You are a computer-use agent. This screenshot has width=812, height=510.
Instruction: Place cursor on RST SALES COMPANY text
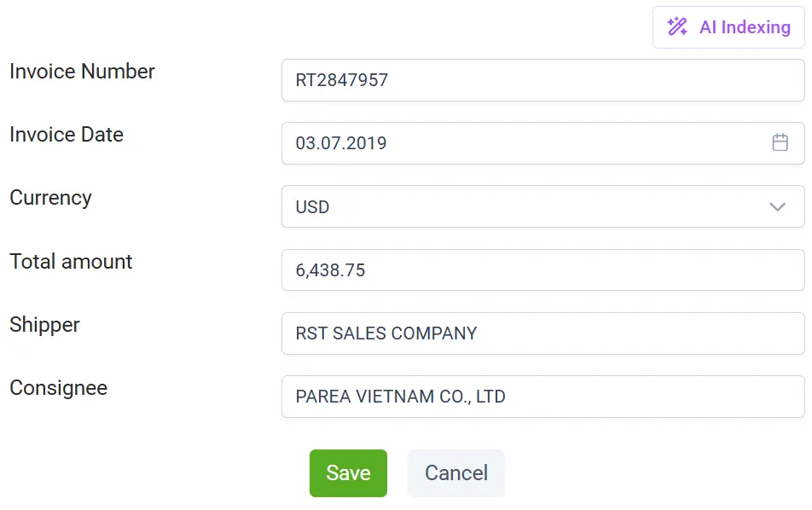click(386, 333)
